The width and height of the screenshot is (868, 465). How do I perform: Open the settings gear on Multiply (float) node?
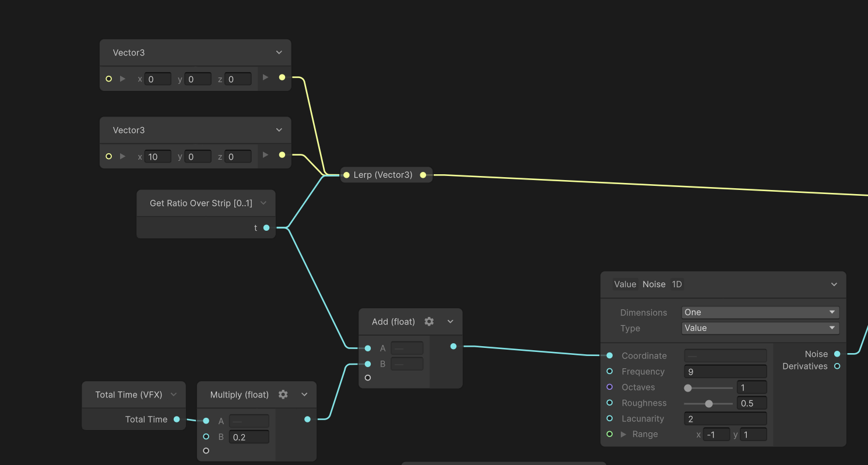(x=283, y=394)
